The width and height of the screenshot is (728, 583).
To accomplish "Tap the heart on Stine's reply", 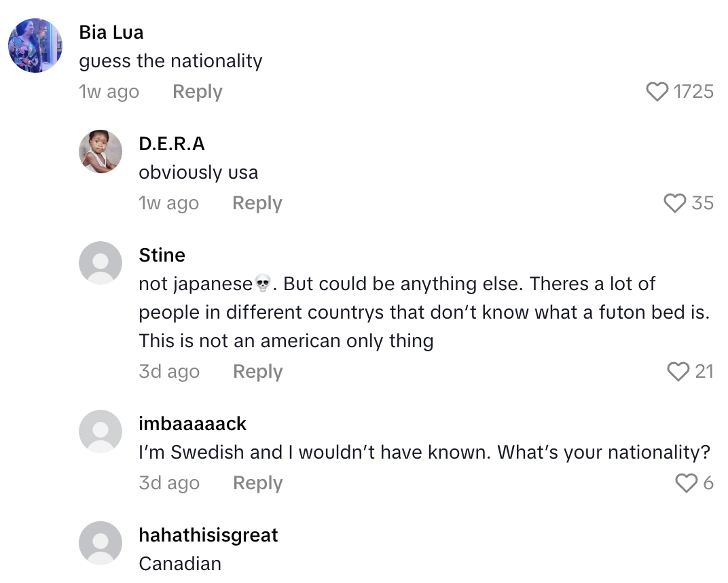I will click(678, 372).
